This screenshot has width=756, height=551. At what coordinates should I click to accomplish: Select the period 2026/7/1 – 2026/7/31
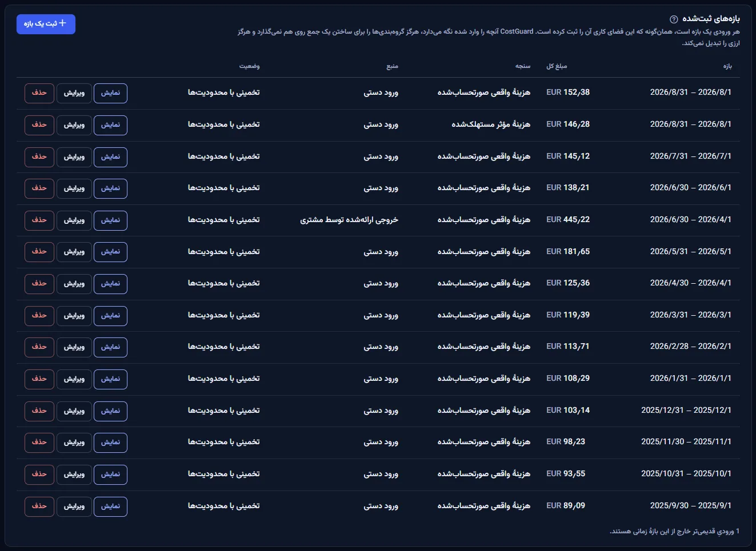690,156
